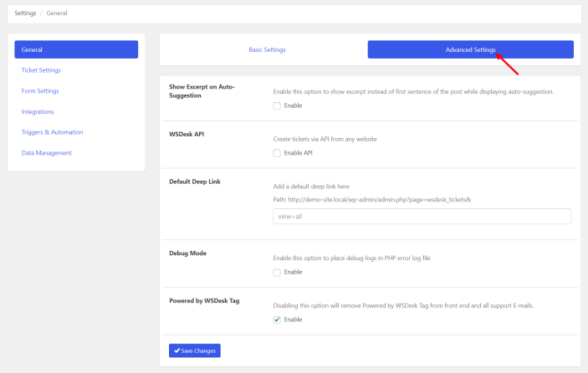Click the Settings breadcrumb link

point(25,13)
